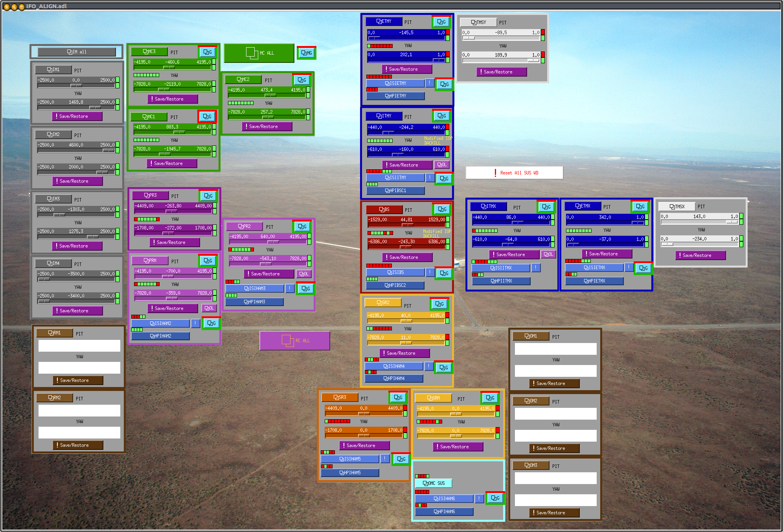
Task: Open the MC3 related display menu
Action: (149, 51)
